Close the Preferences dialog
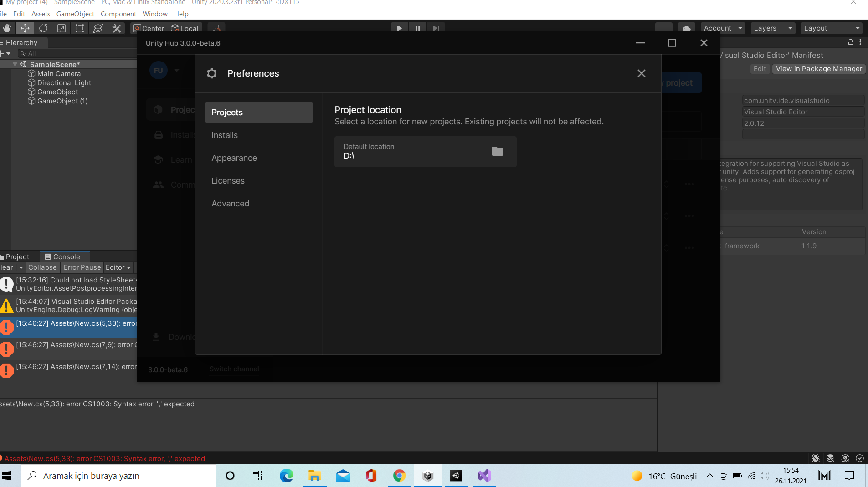 pos(642,73)
